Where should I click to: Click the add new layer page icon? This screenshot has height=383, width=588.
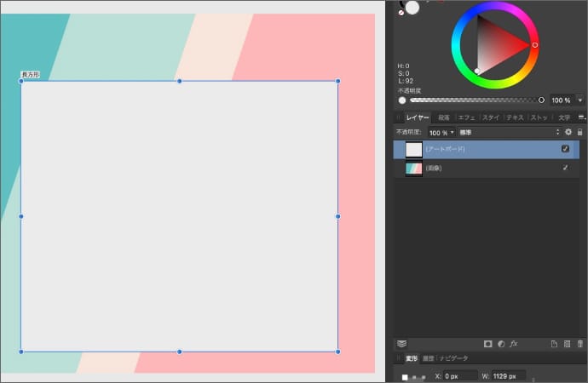pyautogui.click(x=554, y=344)
